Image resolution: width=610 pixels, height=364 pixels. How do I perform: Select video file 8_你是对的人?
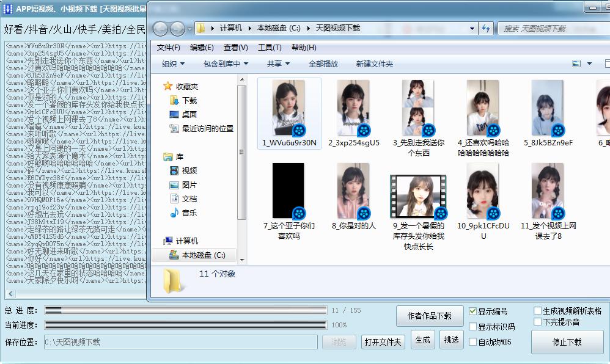[x=354, y=197]
